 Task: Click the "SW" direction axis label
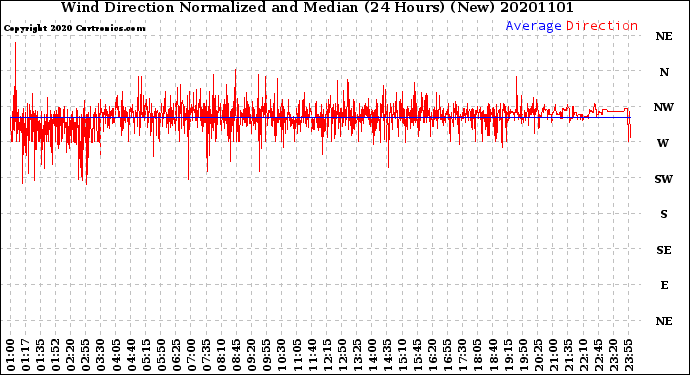664,179
